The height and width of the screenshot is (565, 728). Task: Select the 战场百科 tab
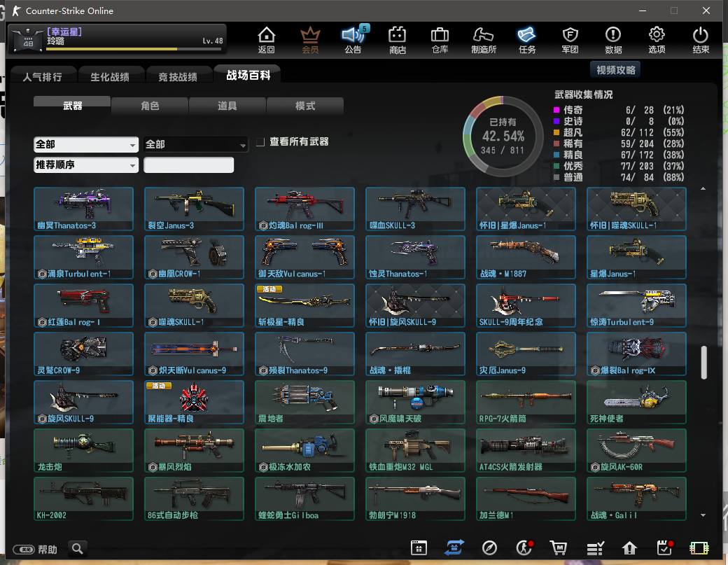[248, 75]
